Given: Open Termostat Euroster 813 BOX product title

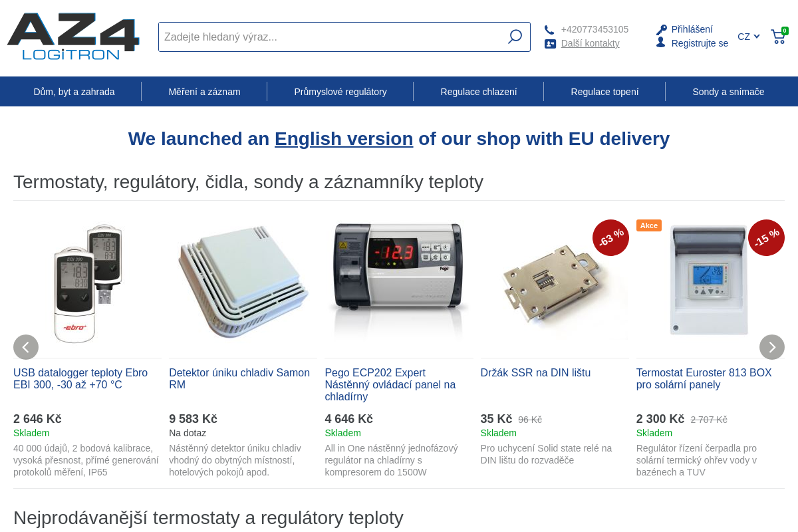Looking at the screenshot, I should (704, 378).
